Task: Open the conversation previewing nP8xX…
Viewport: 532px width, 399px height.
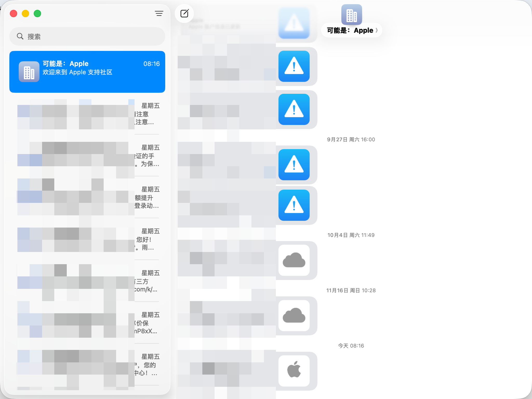Action: (x=87, y=323)
